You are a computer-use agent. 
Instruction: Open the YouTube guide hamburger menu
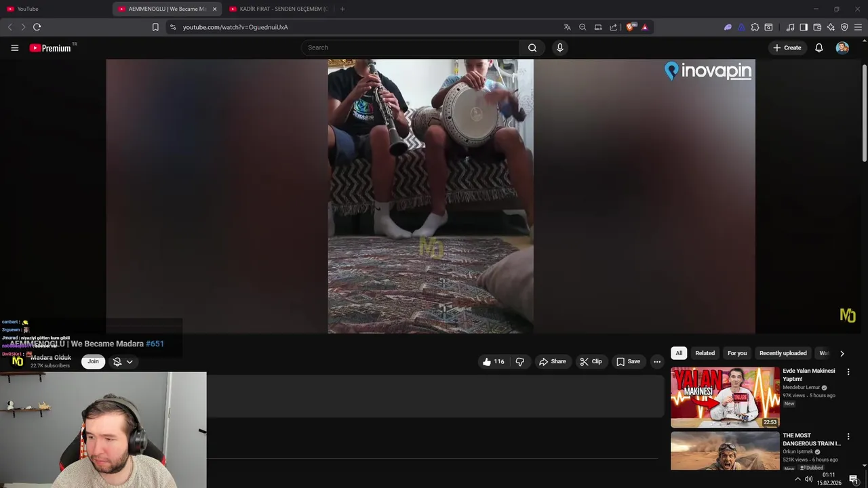pos(14,47)
